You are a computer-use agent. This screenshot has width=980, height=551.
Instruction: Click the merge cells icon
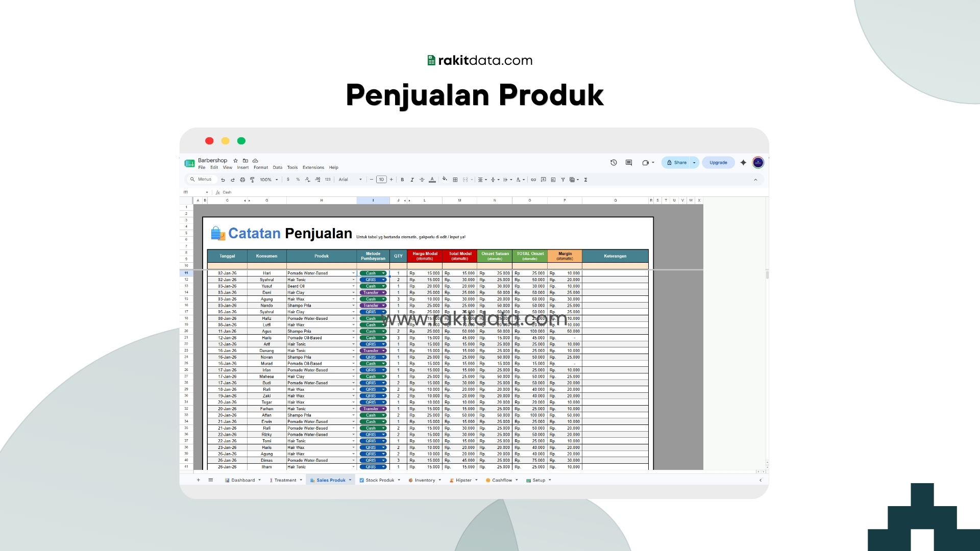pos(465,180)
